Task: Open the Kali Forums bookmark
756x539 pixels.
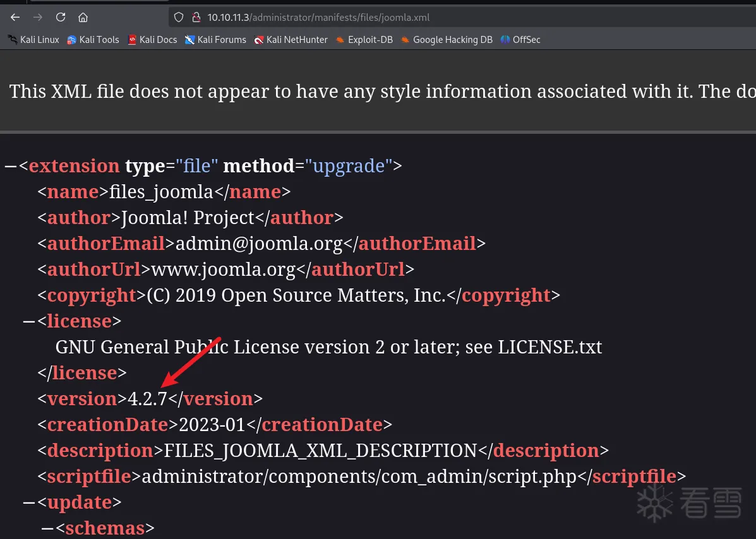Action: [215, 40]
